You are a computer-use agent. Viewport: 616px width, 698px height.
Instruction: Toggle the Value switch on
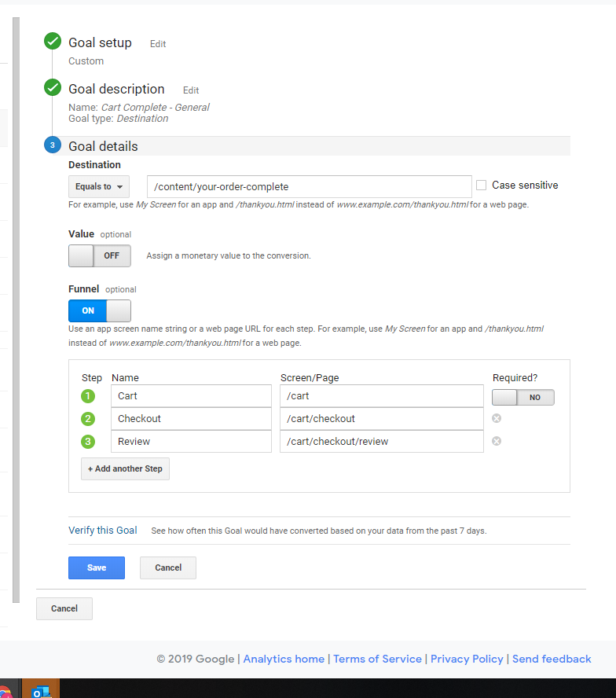click(100, 255)
